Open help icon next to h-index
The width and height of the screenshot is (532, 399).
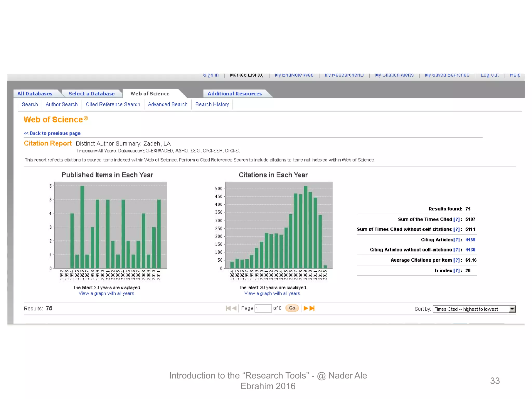456,271
